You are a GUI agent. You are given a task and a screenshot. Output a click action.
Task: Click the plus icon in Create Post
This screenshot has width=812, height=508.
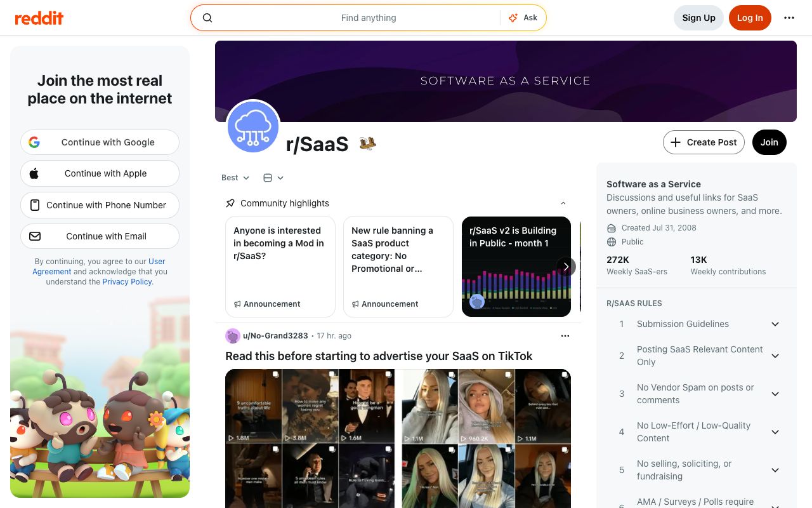676,142
